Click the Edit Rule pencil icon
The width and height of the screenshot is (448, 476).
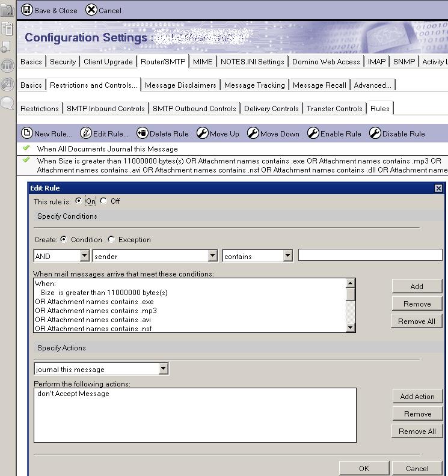coord(85,133)
